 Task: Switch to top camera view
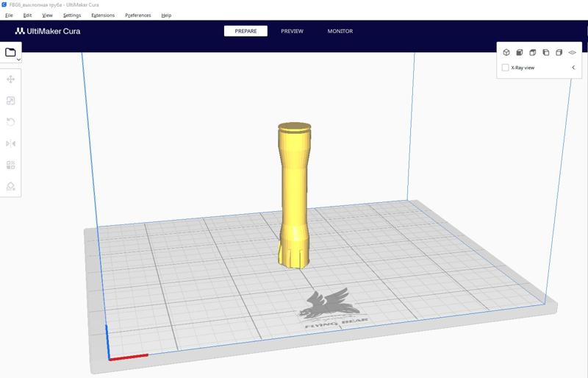[532, 52]
